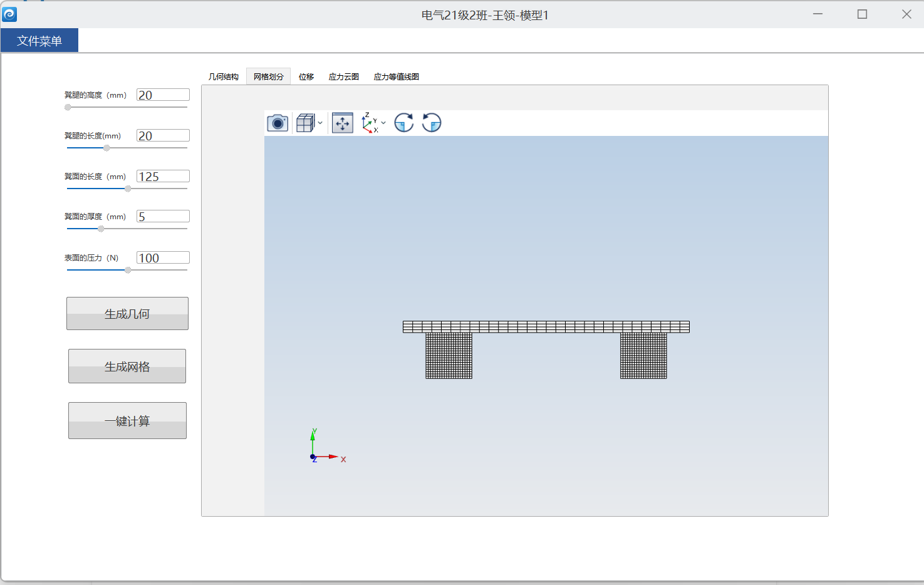Focus the 凳面的长度 field showing 125

pyautogui.click(x=163, y=176)
